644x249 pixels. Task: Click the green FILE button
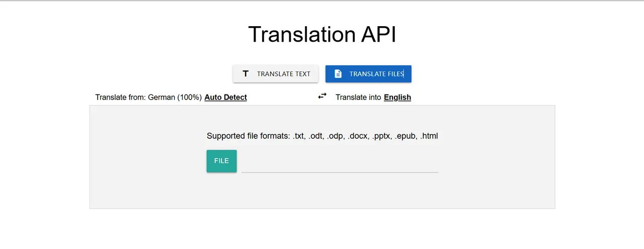point(221,161)
